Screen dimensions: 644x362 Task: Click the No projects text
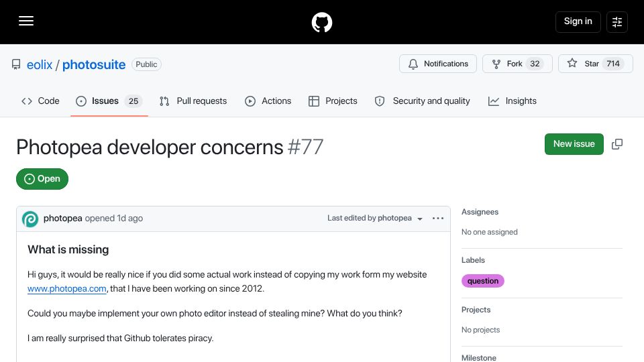[480, 330]
